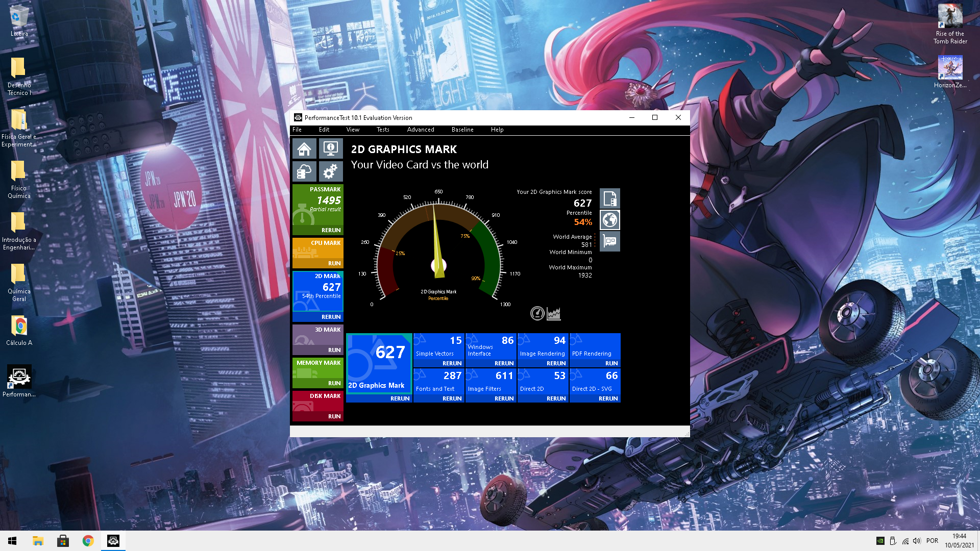Click the gauge needle center hub

[x=439, y=265]
